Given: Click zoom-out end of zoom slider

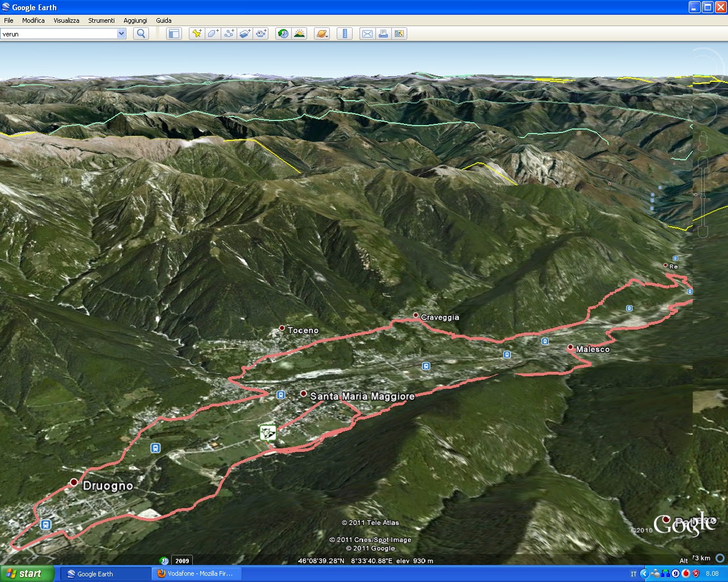Looking at the screenshot, I should coord(702,232).
